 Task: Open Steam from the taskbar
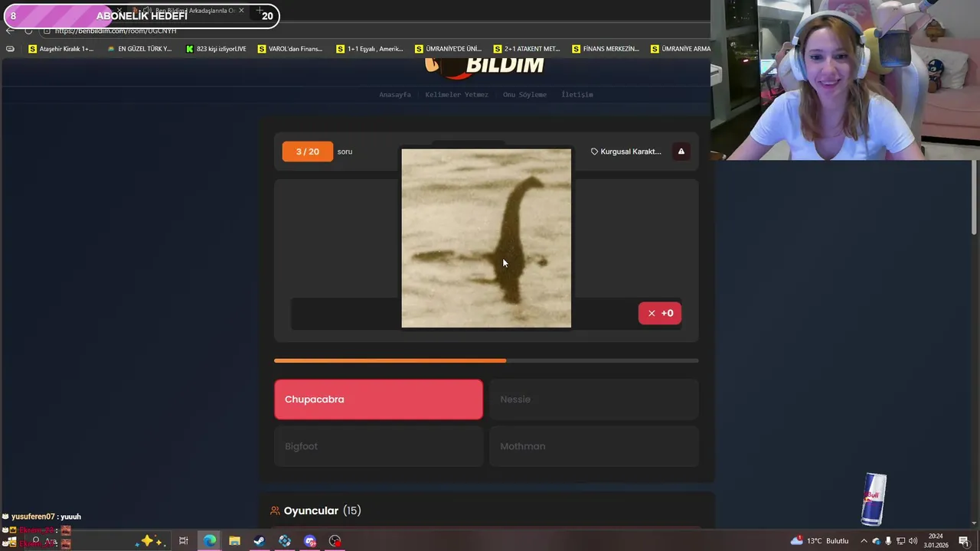(260, 540)
